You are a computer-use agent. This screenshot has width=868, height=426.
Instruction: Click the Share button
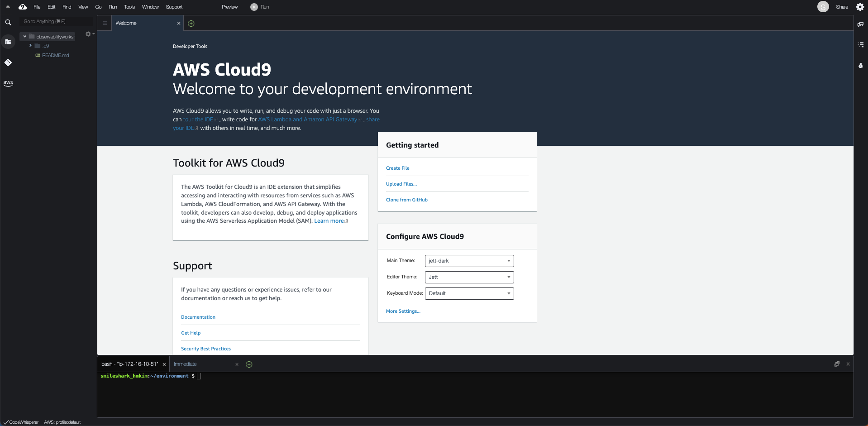tap(842, 7)
